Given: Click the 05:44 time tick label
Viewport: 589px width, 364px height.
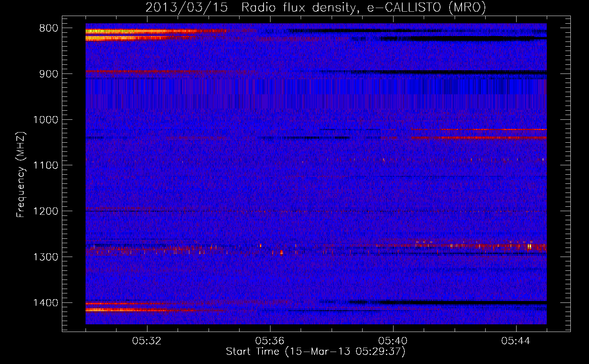Looking at the screenshot, I should [516, 341].
